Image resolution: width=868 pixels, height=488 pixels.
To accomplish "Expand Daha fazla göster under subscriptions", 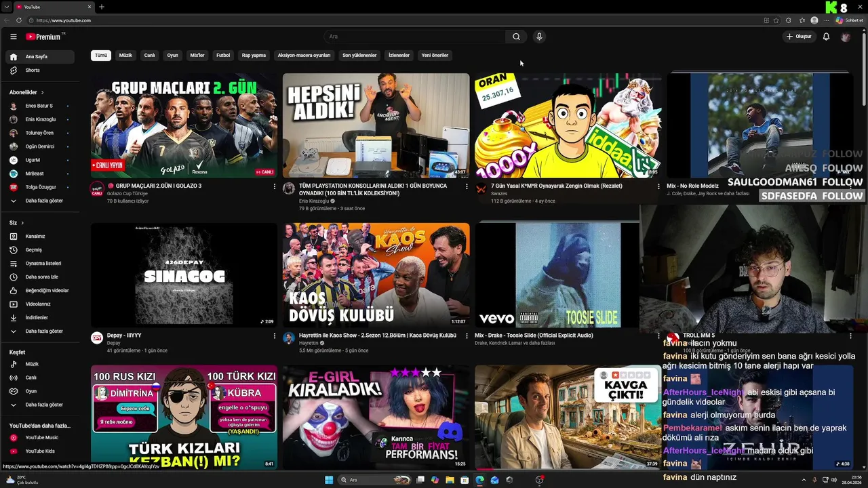I will 40,201.
